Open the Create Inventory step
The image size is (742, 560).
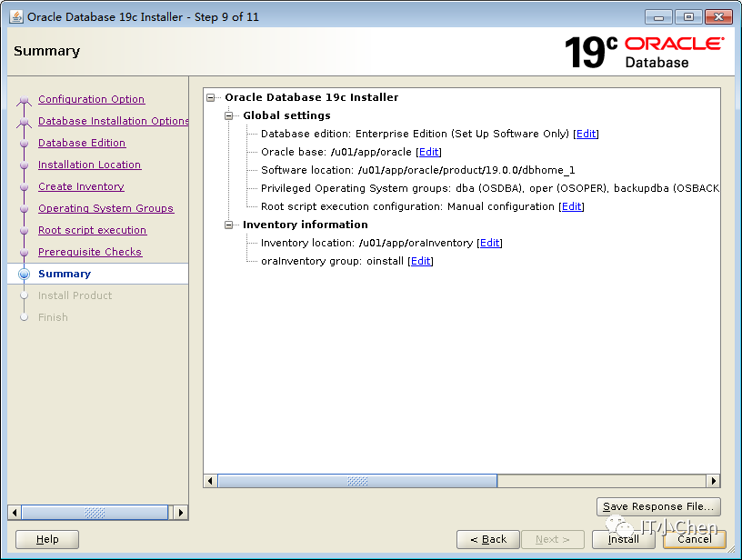click(81, 186)
